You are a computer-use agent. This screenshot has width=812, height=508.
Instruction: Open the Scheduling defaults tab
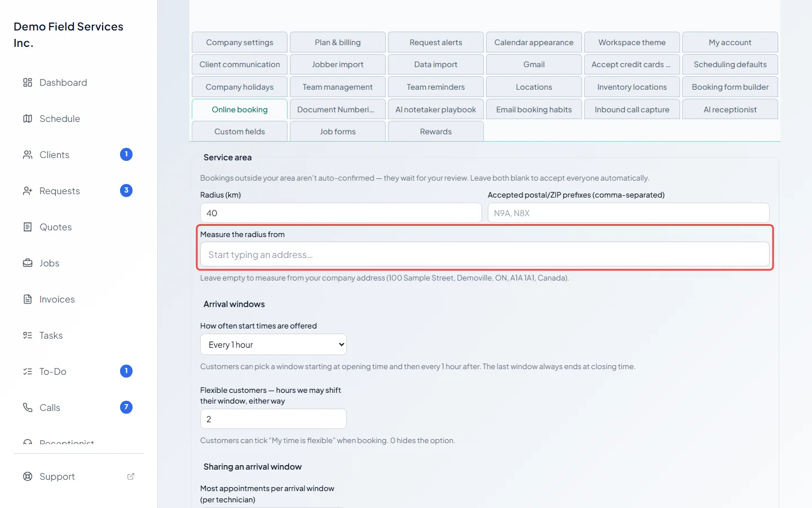[x=730, y=64]
